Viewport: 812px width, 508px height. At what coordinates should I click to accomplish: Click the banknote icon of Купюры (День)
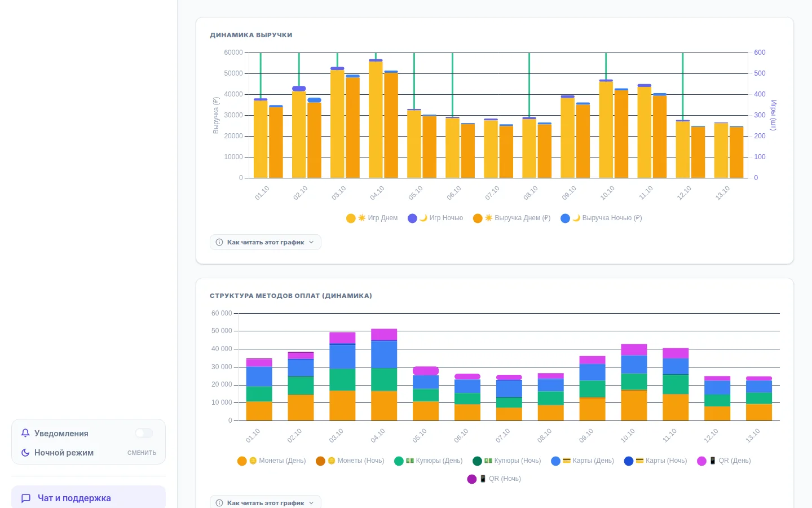point(410,461)
